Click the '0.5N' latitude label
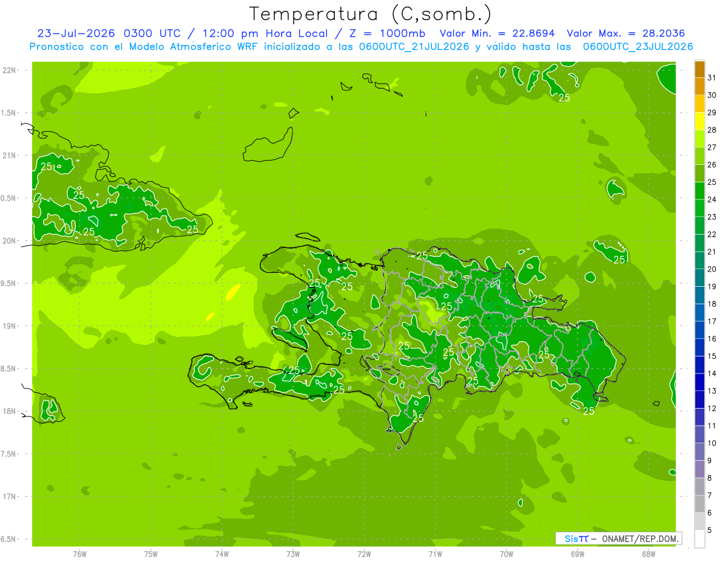The height and width of the screenshot is (562, 728). click(9, 198)
